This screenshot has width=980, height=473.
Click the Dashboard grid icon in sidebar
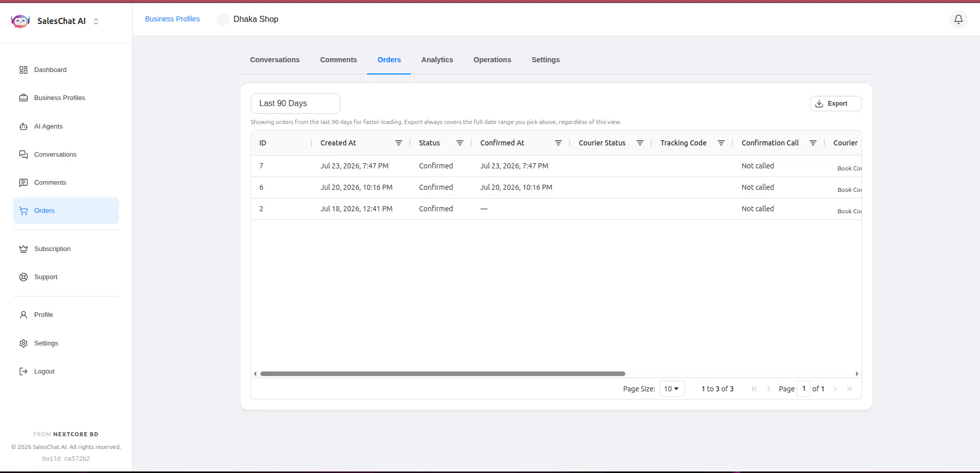[x=23, y=70]
